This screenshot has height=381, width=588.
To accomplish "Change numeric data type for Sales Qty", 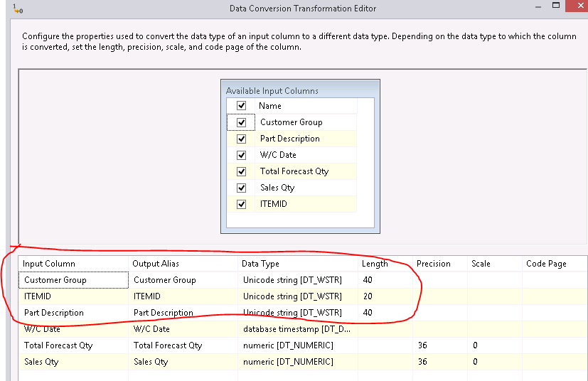I will (298, 362).
